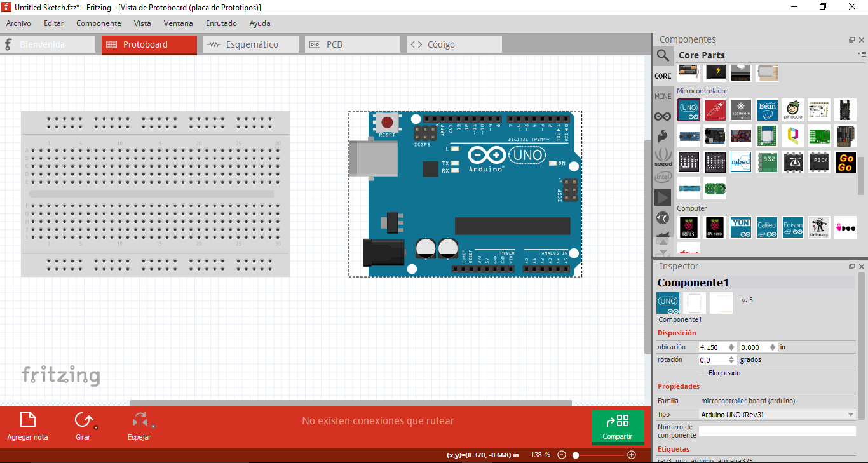Screen dimensions: 868x463
Task: Open the Espejar flip dropdown arrow
Action: (x=153, y=426)
